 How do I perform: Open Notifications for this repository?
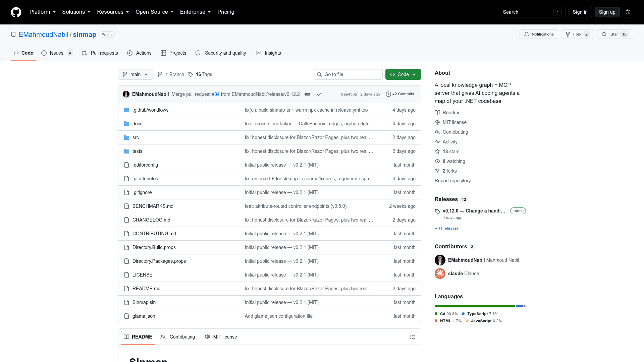[539, 34]
